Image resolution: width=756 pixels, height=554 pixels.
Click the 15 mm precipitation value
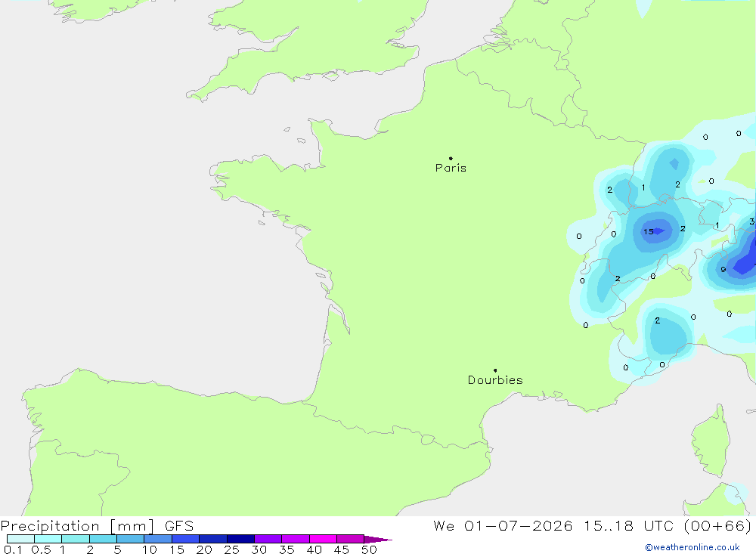coord(649,232)
